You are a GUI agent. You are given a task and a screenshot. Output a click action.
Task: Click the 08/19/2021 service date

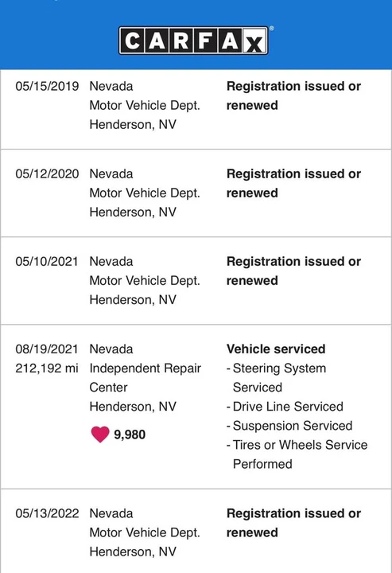point(47,349)
